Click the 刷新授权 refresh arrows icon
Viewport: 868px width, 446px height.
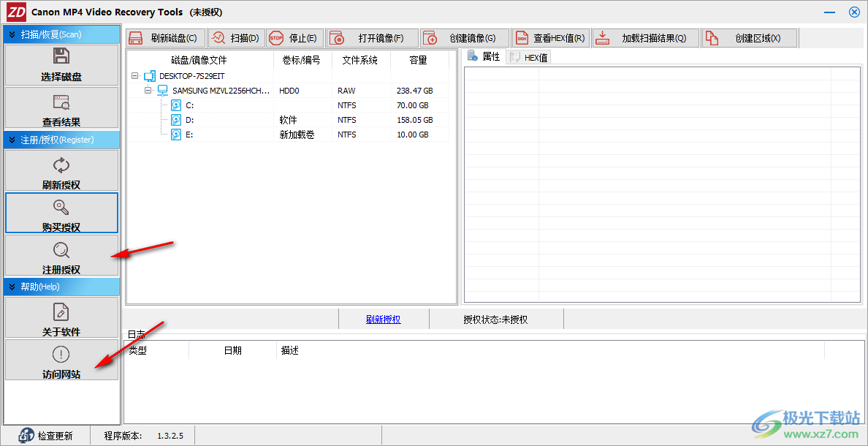pos(61,165)
